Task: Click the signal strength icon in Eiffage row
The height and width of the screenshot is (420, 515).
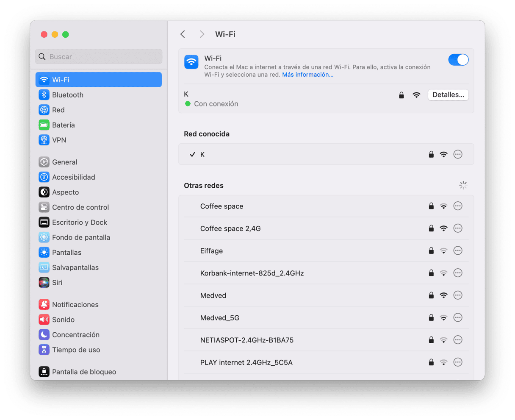Action: coord(443,251)
